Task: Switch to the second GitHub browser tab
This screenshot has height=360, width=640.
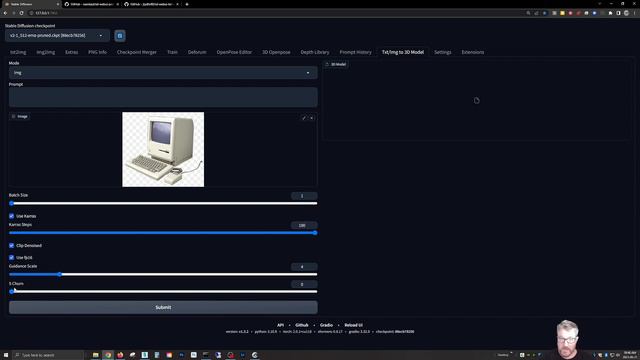Action: pos(152,4)
